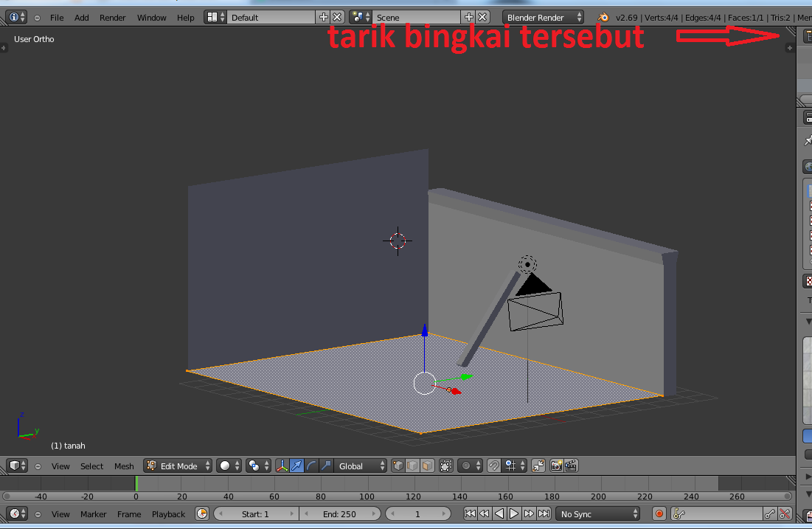
Task: Open the 3D View's View menu
Action: click(60, 466)
